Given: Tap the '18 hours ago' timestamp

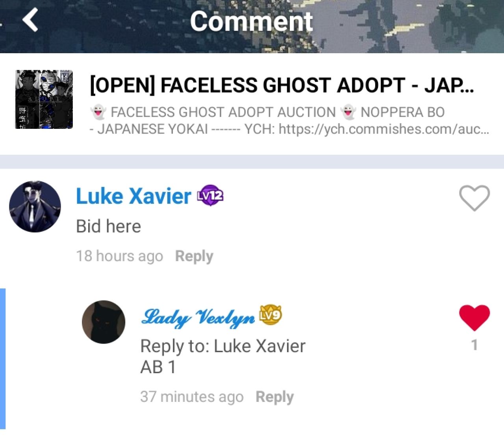Looking at the screenshot, I should click(119, 256).
